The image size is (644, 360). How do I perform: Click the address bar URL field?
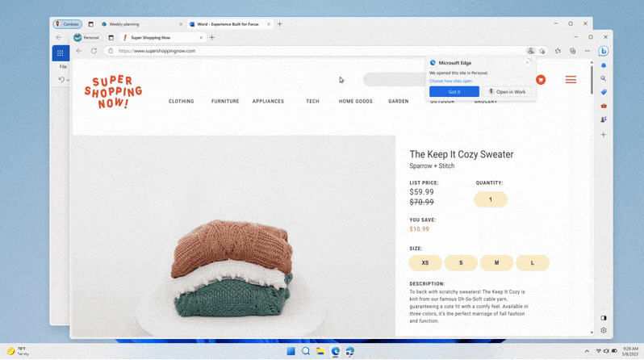pos(314,51)
